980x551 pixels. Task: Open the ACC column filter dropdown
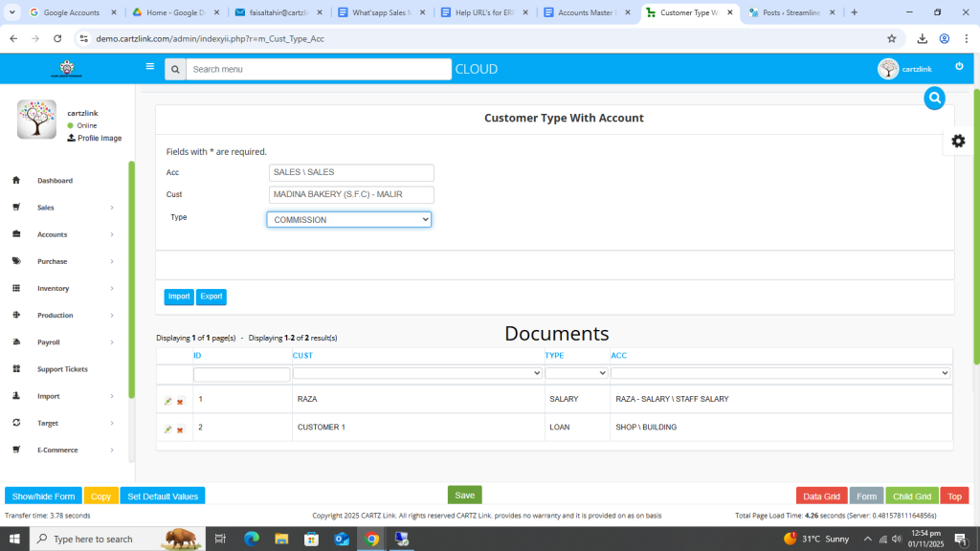click(x=780, y=373)
